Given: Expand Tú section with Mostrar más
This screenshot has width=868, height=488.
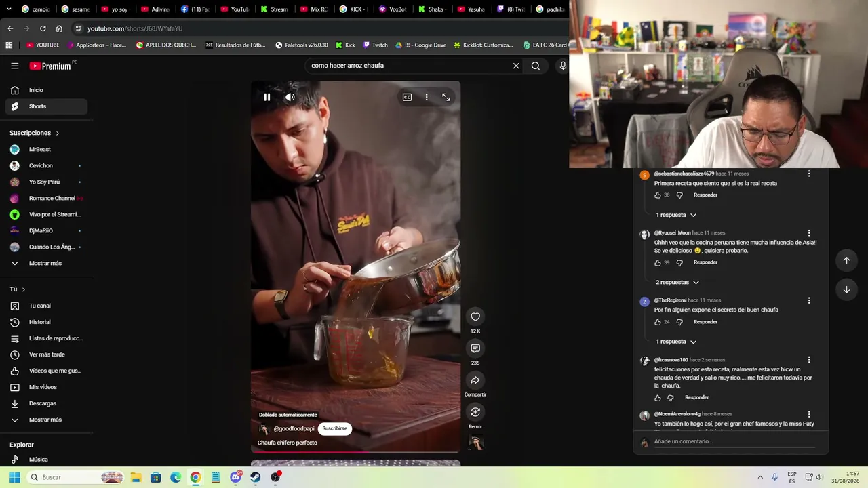Looking at the screenshot, I should (x=46, y=420).
